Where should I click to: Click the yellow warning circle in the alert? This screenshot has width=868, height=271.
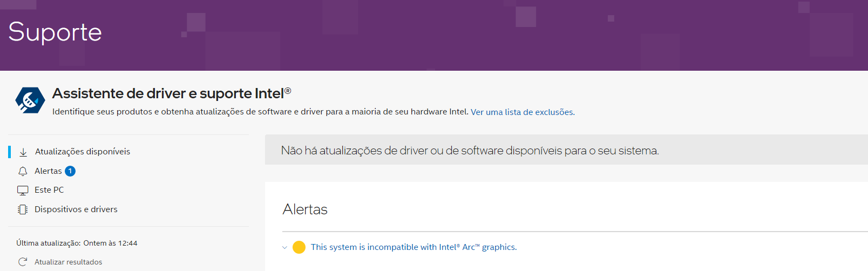click(x=299, y=247)
